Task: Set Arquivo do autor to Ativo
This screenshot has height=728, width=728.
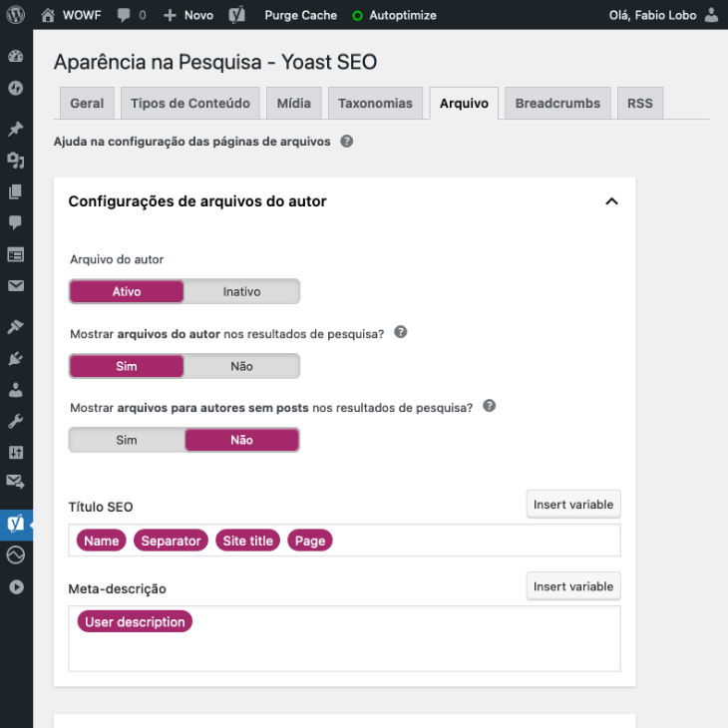Action: click(127, 291)
